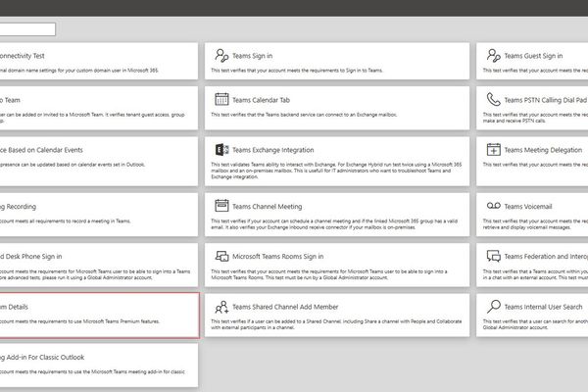Select the card ending in 'Team' title
Viewport: 588px width, 392px height.
[x=10, y=100]
